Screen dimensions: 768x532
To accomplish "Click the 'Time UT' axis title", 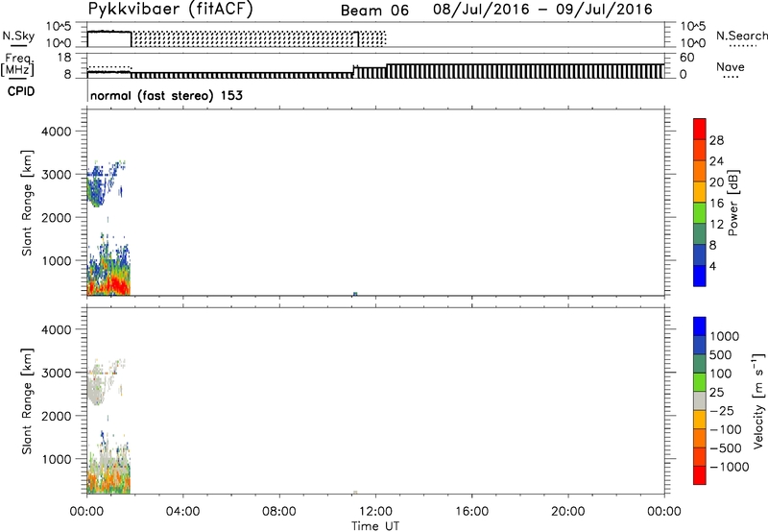I will pos(375,526).
